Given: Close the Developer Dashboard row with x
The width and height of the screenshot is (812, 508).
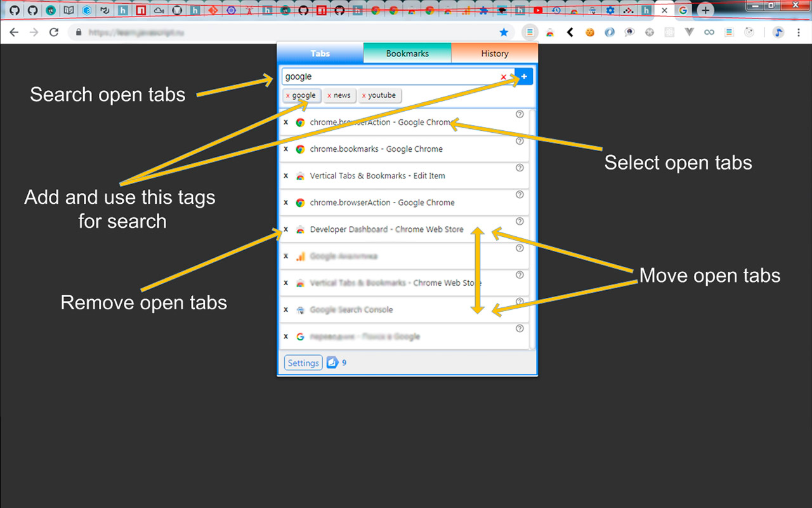Looking at the screenshot, I should [286, 229].
